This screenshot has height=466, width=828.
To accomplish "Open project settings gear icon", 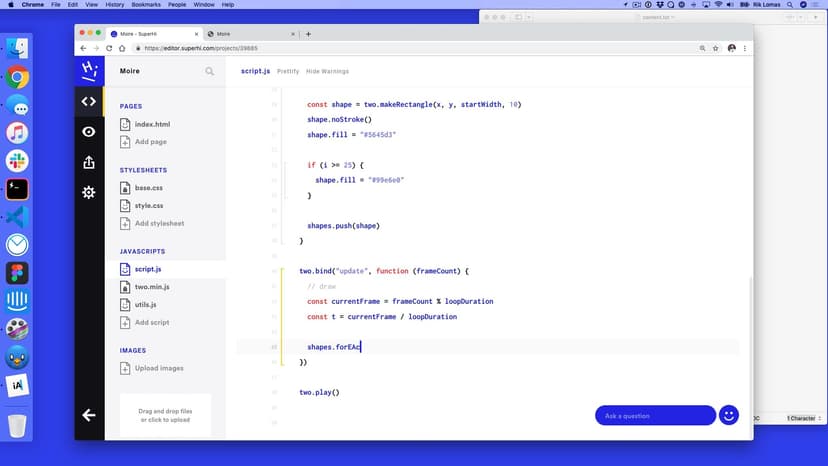I will (x=89, y=192).
